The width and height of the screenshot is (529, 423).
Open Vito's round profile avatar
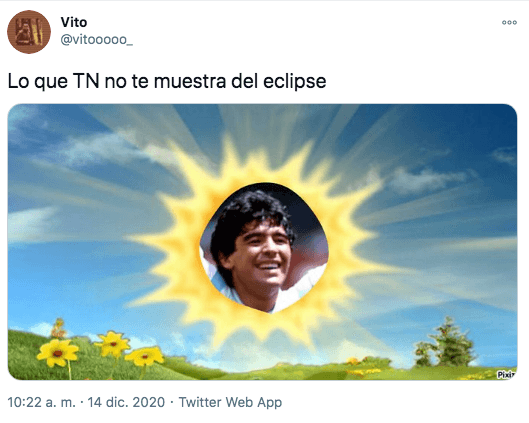pos(29,32)
